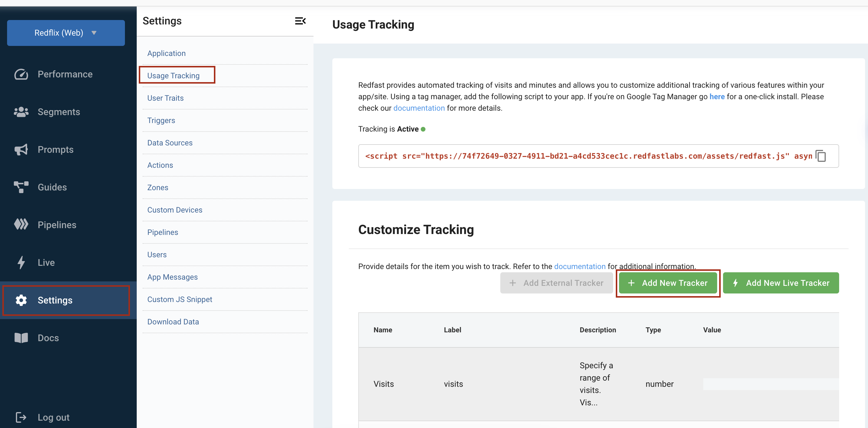Go to Data Sources settings
Image resolution: width=868 pixels, height=428 pixels.
coord(170,143)
